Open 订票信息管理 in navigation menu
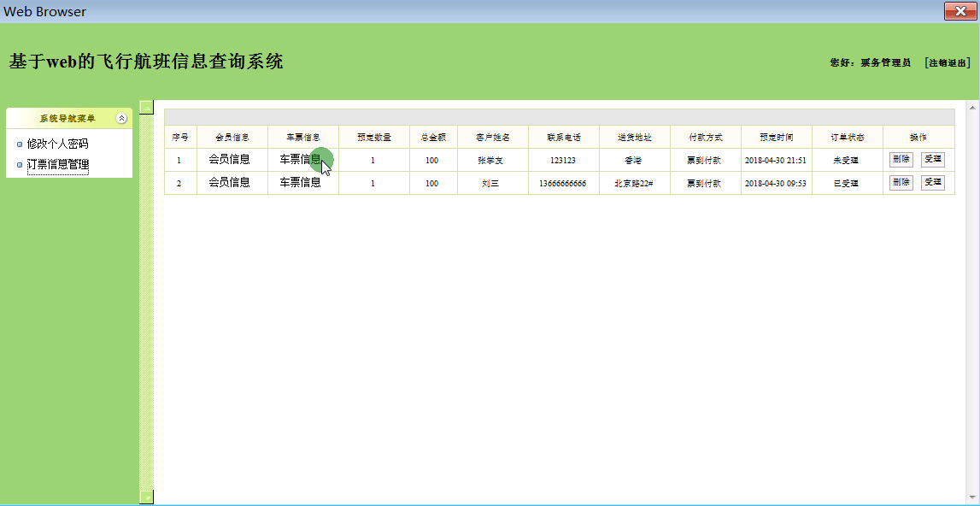980x506 pixels. pyautogui.click(x=57, y=166)
